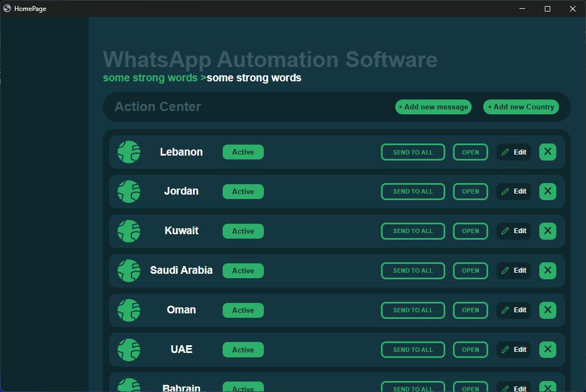Edit the Kuwait country entry
586x392 pixels.
(x=513, y=231)
